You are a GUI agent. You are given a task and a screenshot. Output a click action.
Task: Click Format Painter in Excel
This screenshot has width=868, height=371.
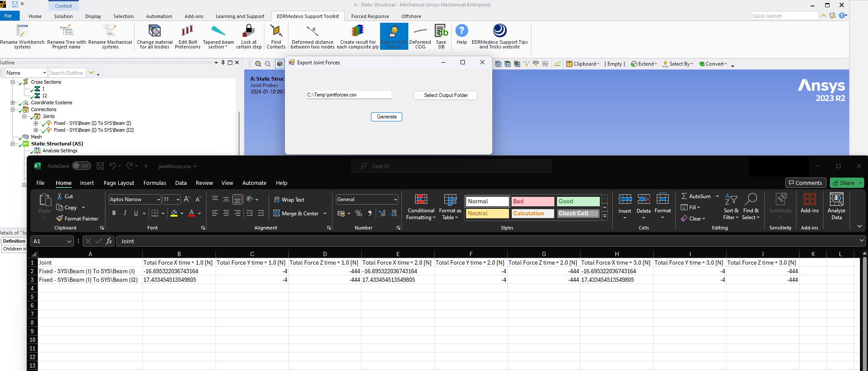tap(77, 219)
